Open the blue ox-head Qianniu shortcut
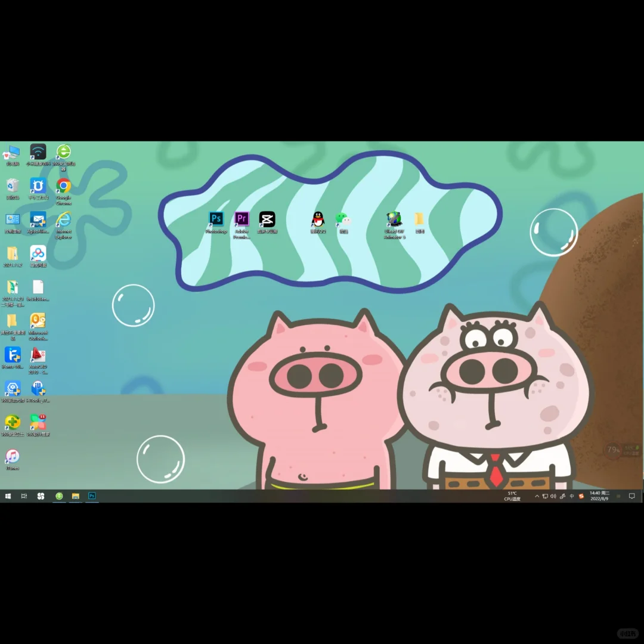Image resolution: width=644 pixels, height=644 pixels. coord(38,189)
